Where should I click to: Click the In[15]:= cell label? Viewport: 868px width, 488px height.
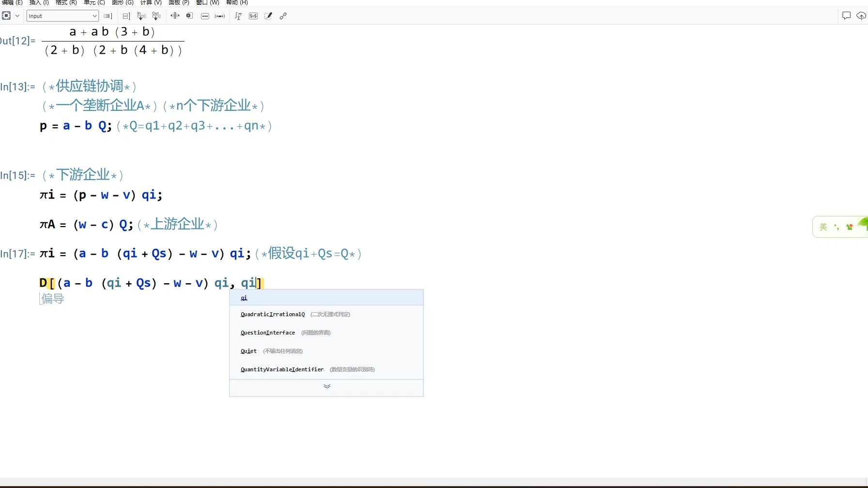pyautogui.click(x=17, y=175)
